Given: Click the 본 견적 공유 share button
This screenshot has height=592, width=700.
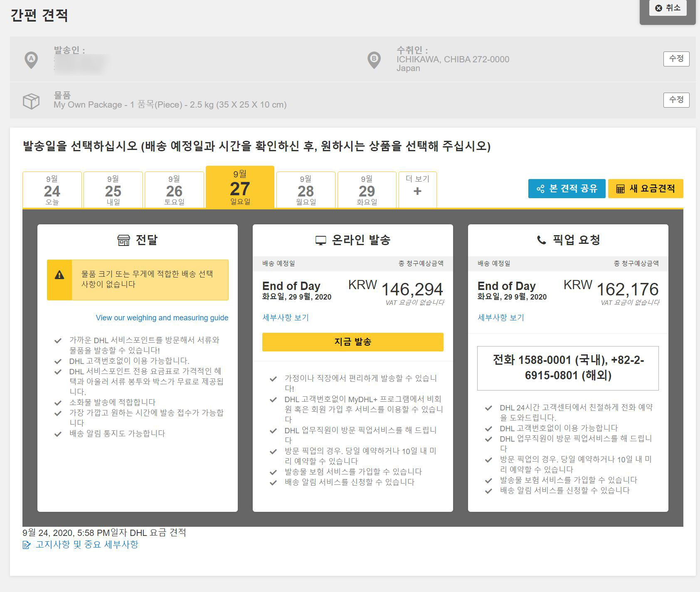Looking at the screenshot, I should [x=567, y=189].
